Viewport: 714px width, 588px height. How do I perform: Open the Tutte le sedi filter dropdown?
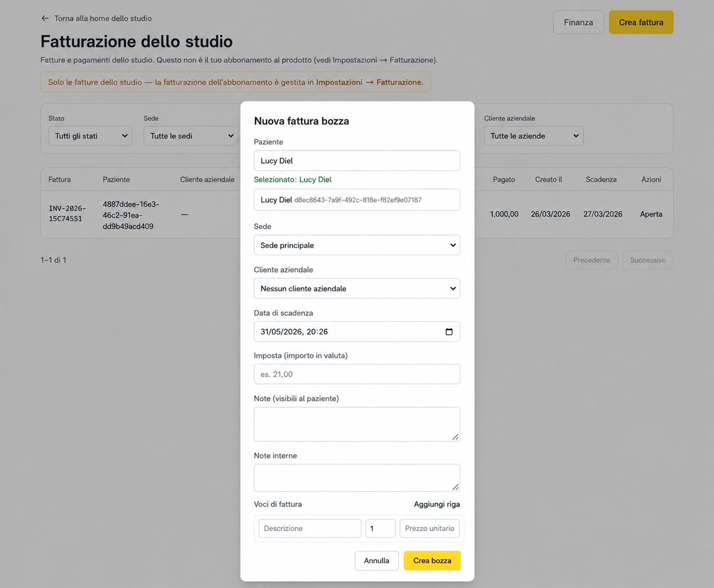point(191,136)
